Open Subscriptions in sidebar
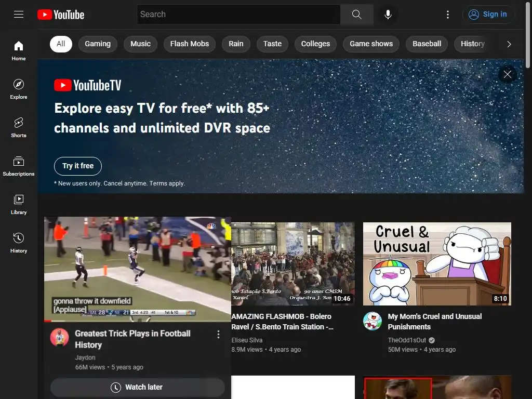The image size is (532, 399). [x=19, y=166]
